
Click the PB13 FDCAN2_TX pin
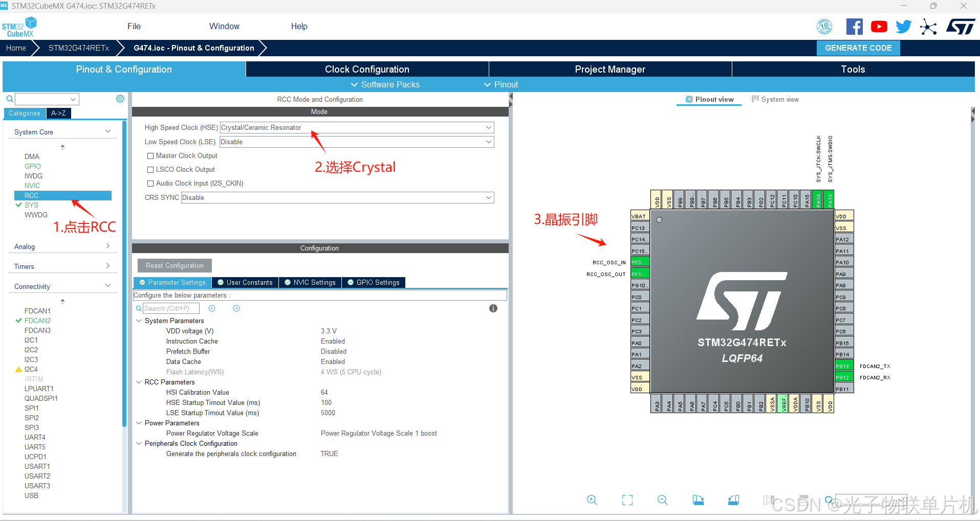[x=844, y=366]
